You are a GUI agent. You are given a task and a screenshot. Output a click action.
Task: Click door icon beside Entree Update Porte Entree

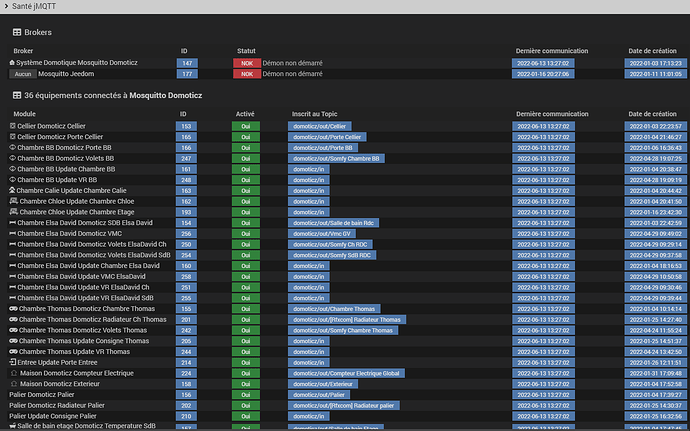(12, 362)
